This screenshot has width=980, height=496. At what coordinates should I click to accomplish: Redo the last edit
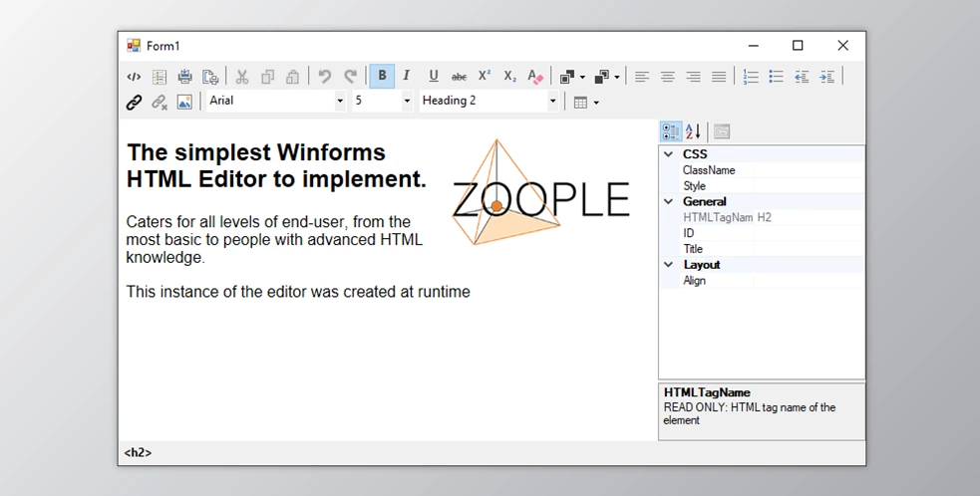coord(350,77)
